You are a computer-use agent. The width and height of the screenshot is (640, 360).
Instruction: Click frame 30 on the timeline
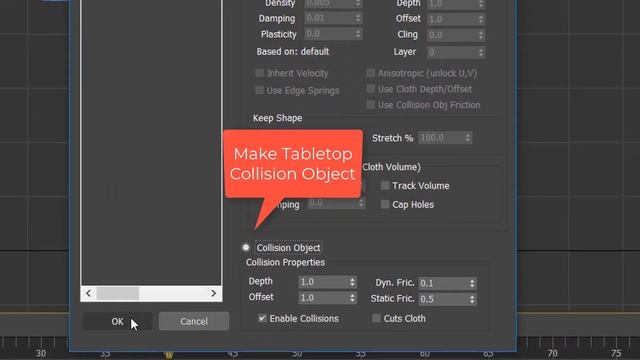coord(40,353)
